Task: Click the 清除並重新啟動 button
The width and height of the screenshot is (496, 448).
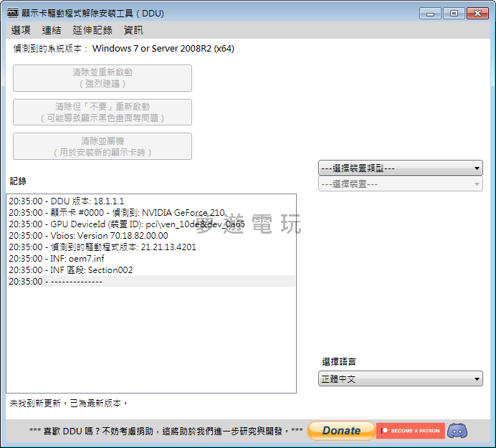Action: click(x=102, y=78)
